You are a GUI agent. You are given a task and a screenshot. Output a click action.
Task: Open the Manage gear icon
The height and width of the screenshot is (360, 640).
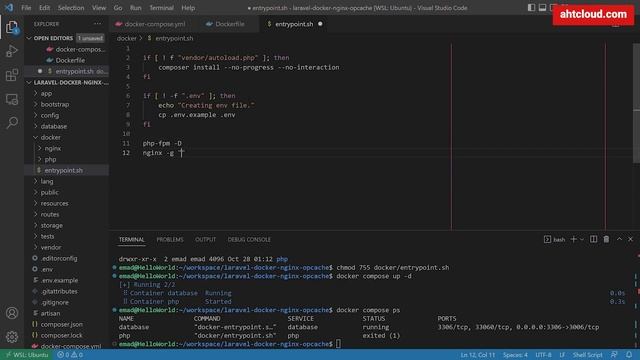click(x=12, y=337)
